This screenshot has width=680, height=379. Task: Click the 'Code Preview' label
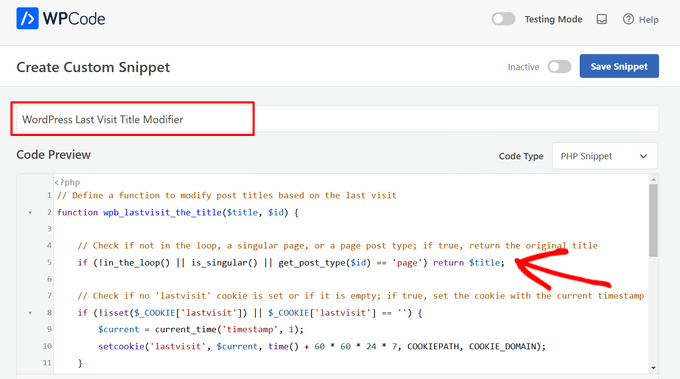(x=53, y=155)
